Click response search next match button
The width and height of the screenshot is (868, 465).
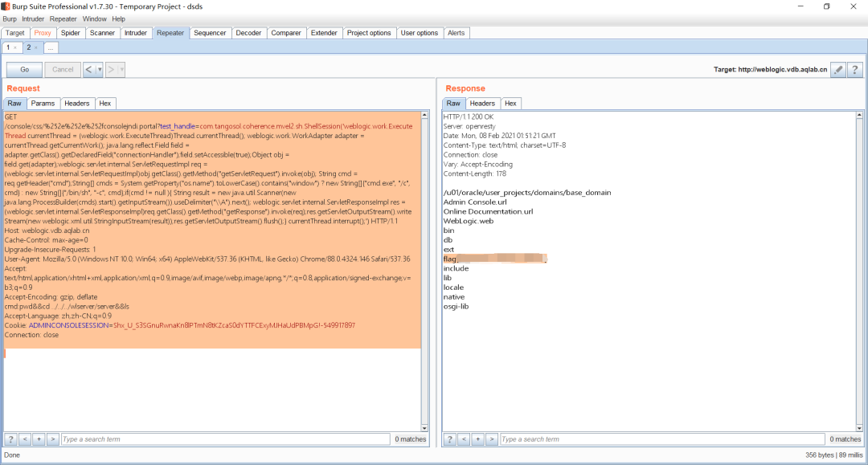(492, 439)
